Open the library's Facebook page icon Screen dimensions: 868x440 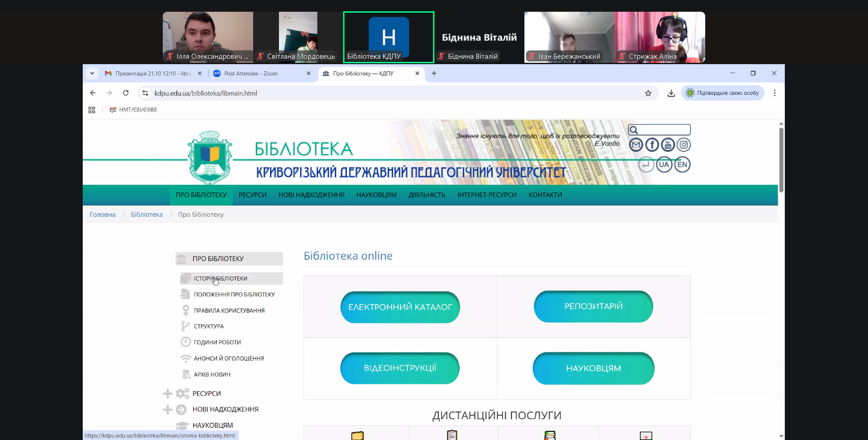pos(652,145)
